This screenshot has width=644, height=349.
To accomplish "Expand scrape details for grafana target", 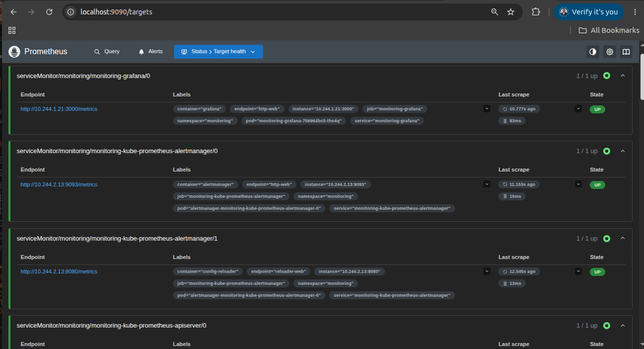I will coord(578,108).
